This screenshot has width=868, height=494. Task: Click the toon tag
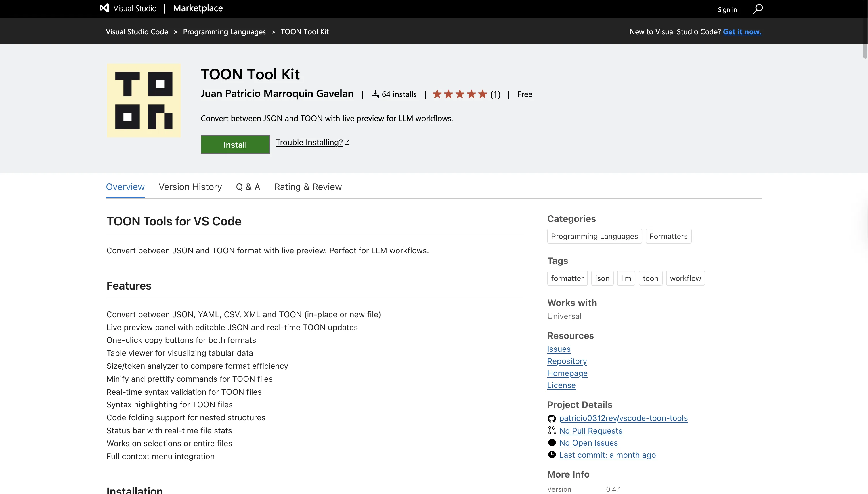(650, 278)
